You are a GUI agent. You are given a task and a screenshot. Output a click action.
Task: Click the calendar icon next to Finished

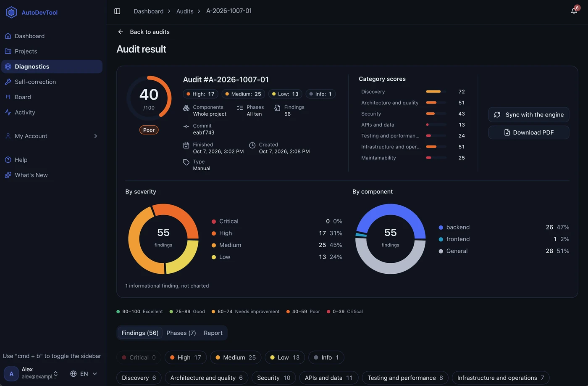tap(186, 145)
